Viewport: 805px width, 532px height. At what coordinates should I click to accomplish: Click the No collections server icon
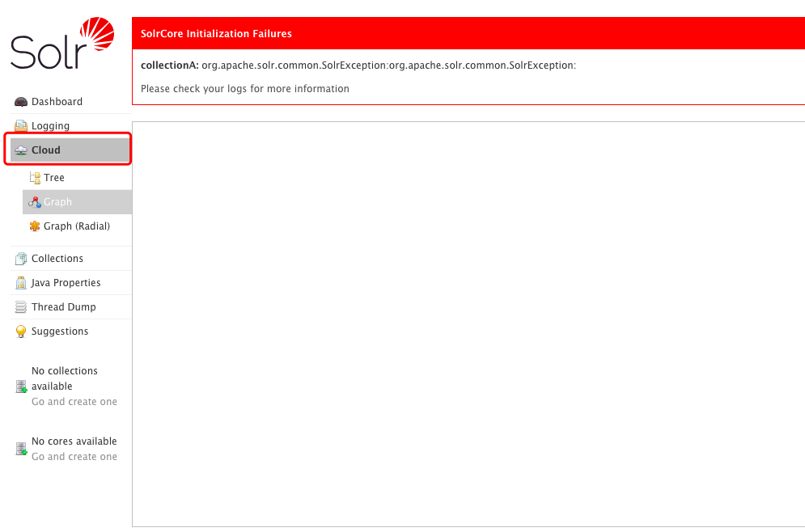[21, 386]
